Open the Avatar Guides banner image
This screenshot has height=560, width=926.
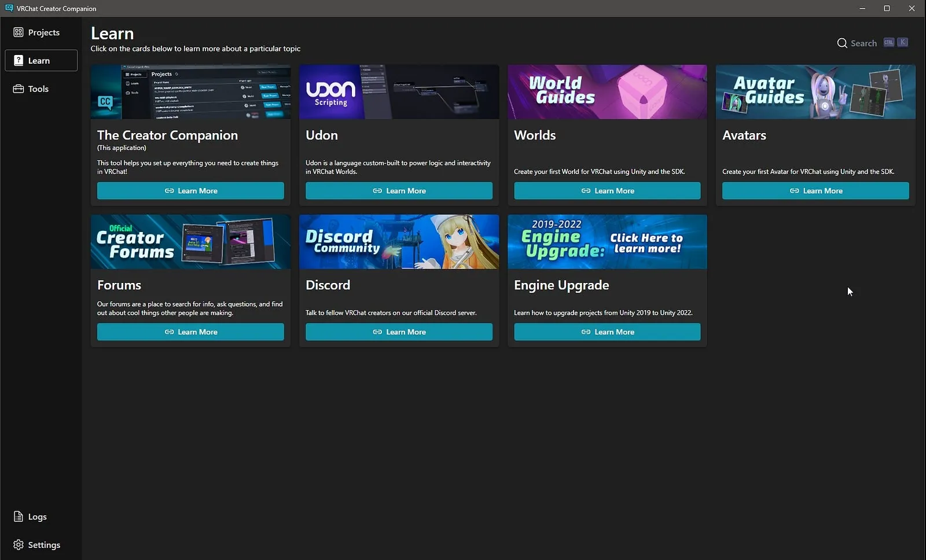click(x=815, y=92)
